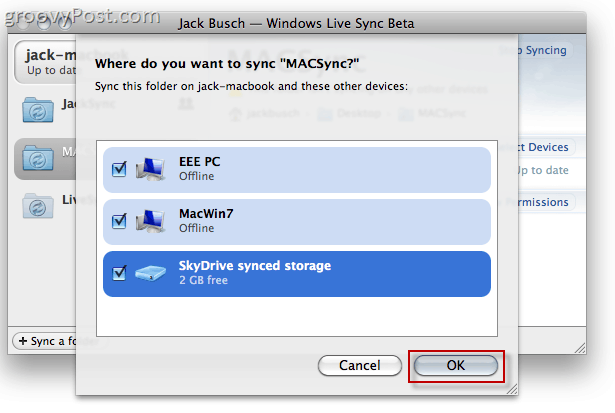Click the SkyDrive storage drive icon
This screenshot has width=615, height=413.
tap(150, 273)
